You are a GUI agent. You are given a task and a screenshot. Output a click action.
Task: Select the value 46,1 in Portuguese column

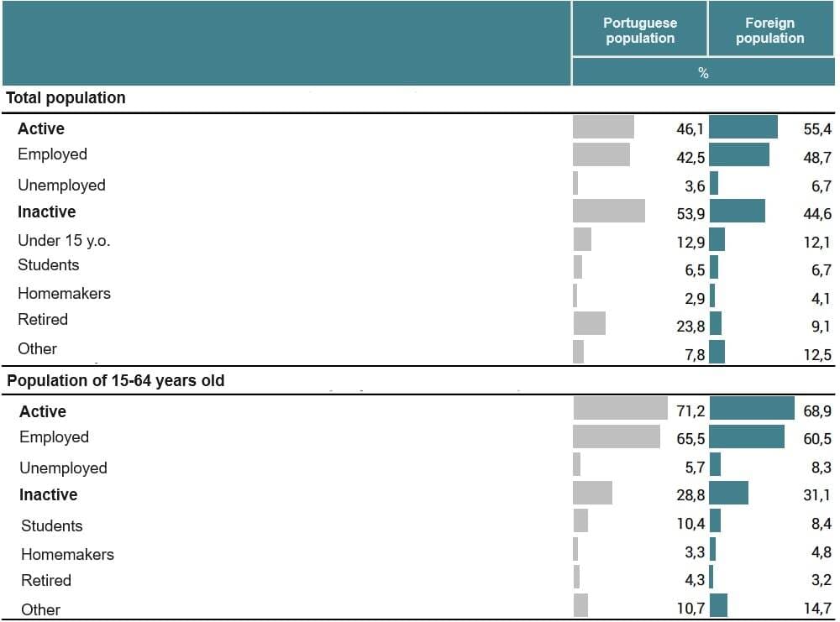point(690,129)
